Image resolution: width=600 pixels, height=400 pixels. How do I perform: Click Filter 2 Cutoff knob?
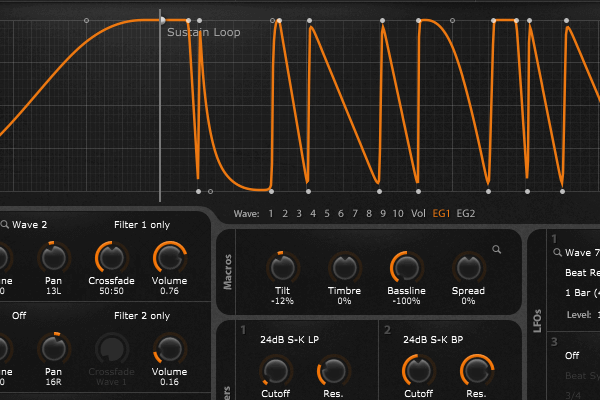point(419,371)
